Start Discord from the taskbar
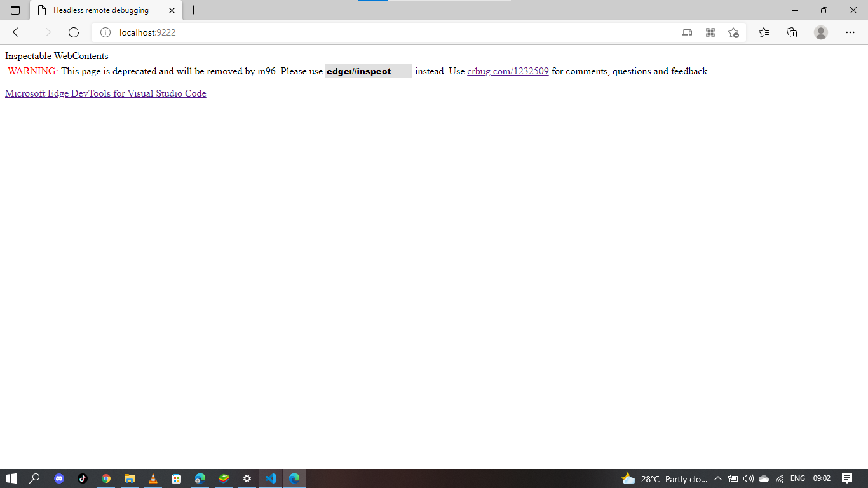The image size is (868, 488). (x=58, y=478)
